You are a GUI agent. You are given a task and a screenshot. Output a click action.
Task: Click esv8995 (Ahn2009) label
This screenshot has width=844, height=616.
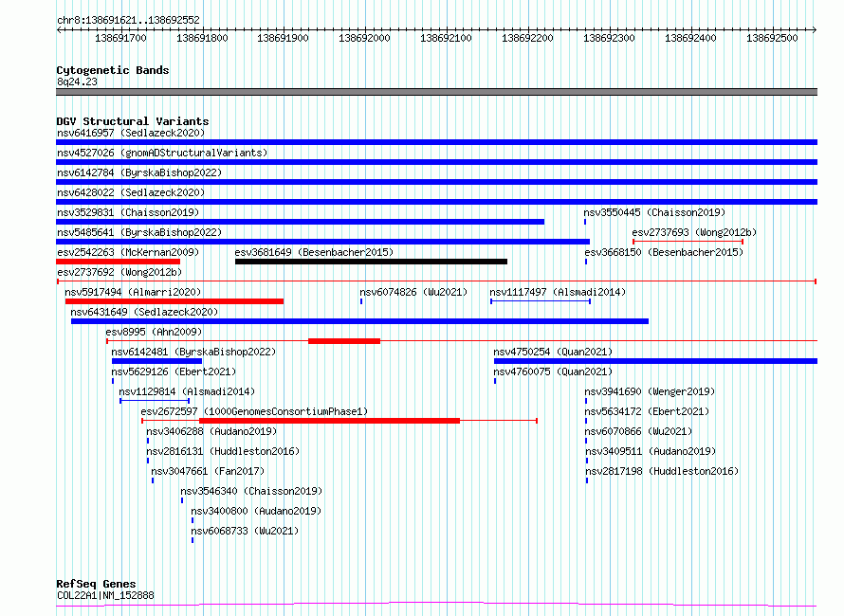point(154,332)
